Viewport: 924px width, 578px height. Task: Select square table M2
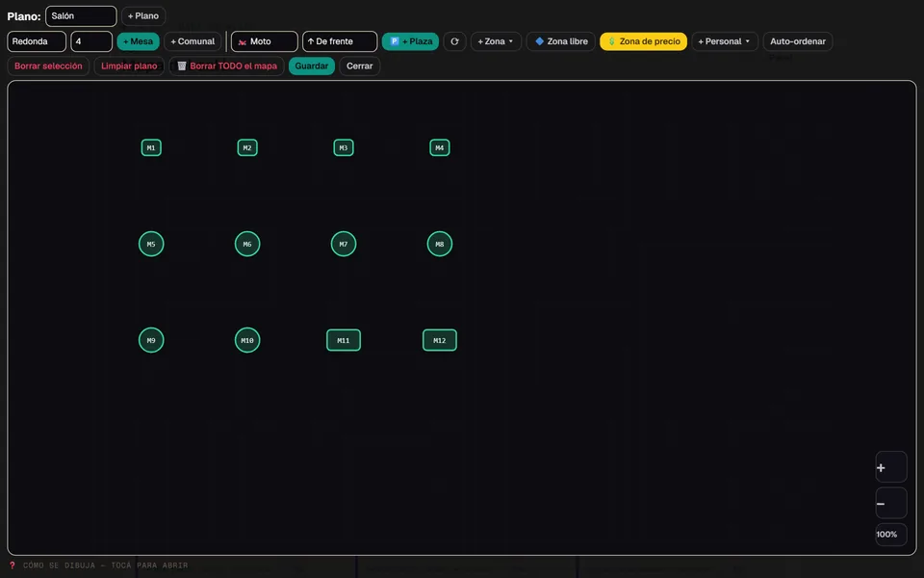click(247, 147)
